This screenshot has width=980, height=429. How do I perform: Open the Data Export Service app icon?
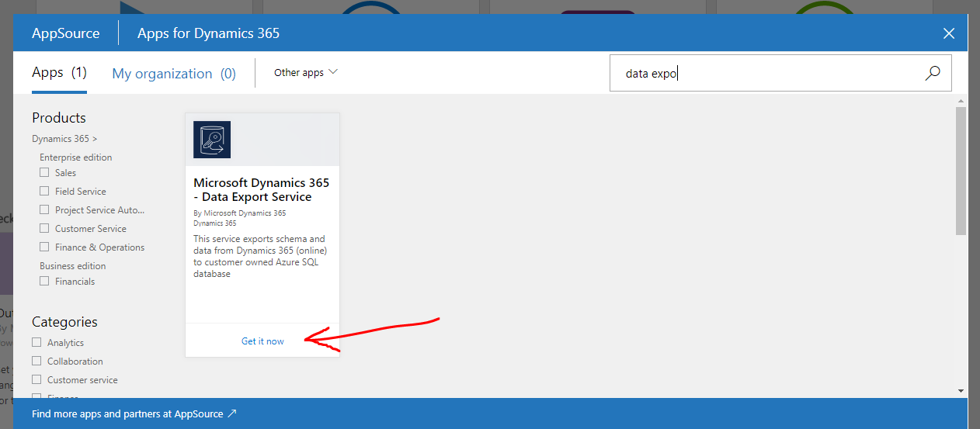tap(212, 140)
